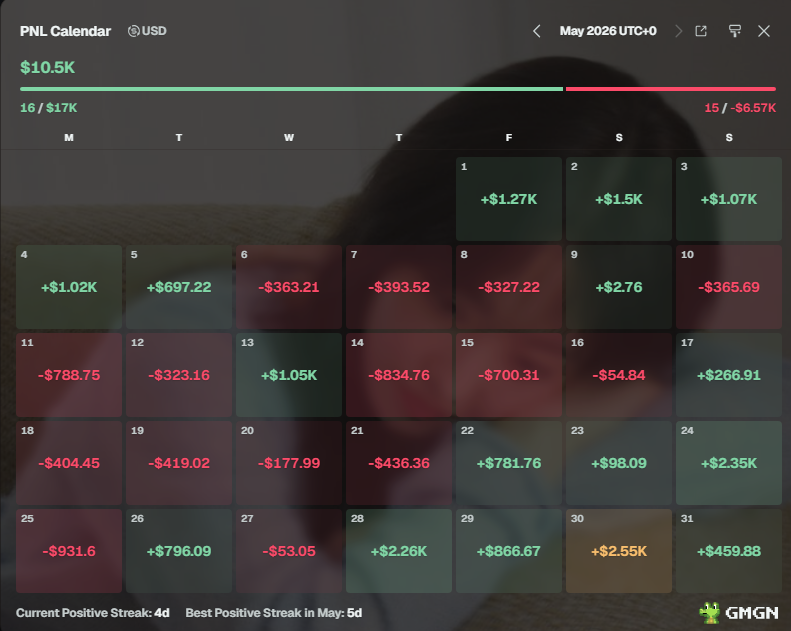Select highlighted May 30 cell showing +$2.55K
791x631 pixels.
618,551
